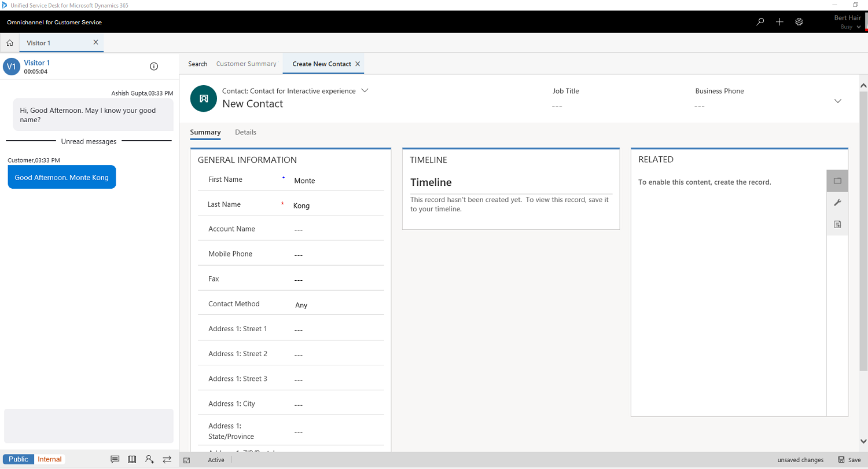This screenshot has height=469, width=868.
Task: Expand the header fields chevron
Action: 837,101
